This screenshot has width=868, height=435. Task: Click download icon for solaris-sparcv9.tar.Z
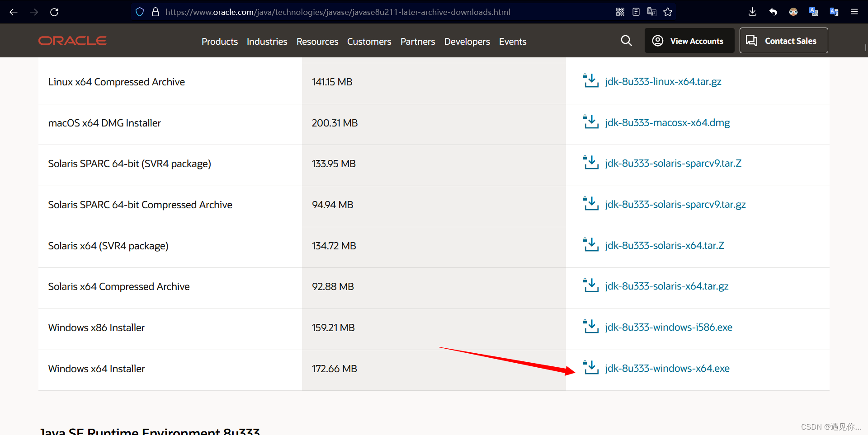pos(591,163)
